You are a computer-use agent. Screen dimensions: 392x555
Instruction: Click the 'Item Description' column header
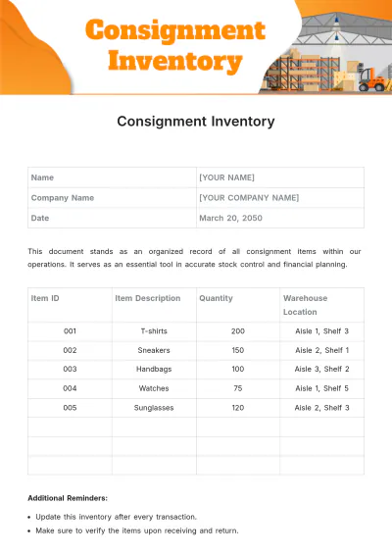[154, 305]
